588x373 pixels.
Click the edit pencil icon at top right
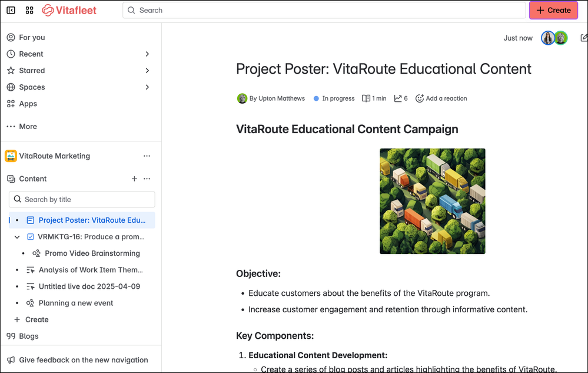point(584,38)
